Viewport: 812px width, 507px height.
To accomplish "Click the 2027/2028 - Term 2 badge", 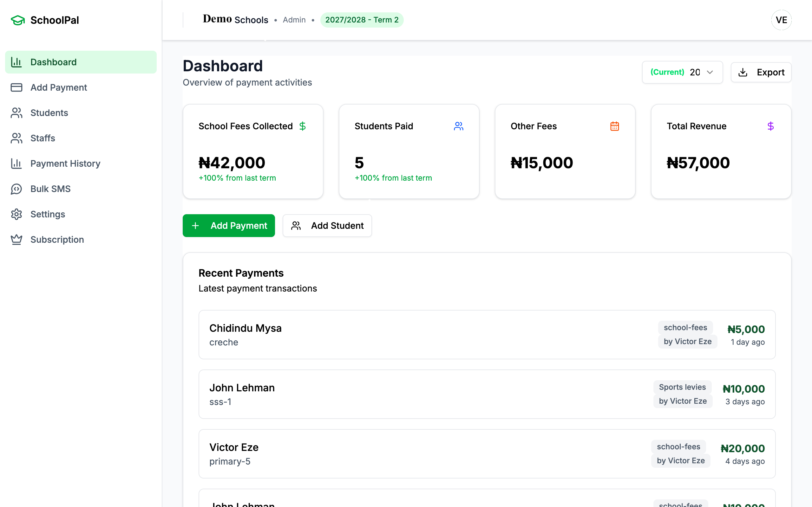I will (362, 20).
